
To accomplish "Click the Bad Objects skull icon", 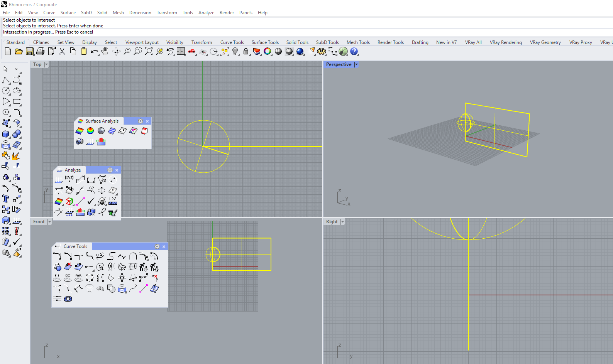I will 102,201.
